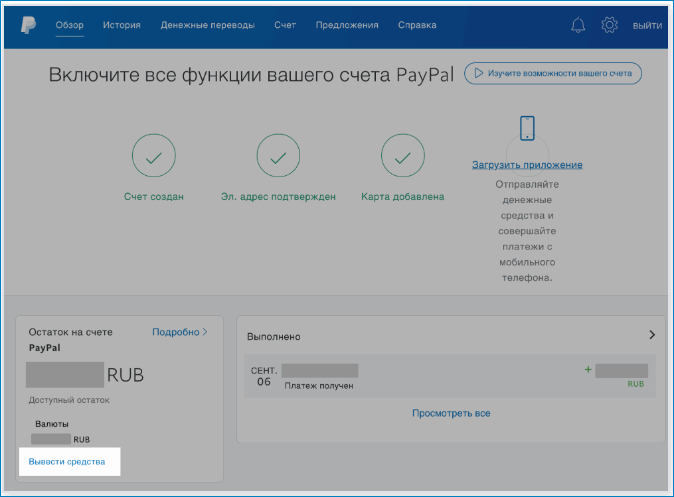Open settings gear icon
The image size is (674, 497).
click(609, 25)
